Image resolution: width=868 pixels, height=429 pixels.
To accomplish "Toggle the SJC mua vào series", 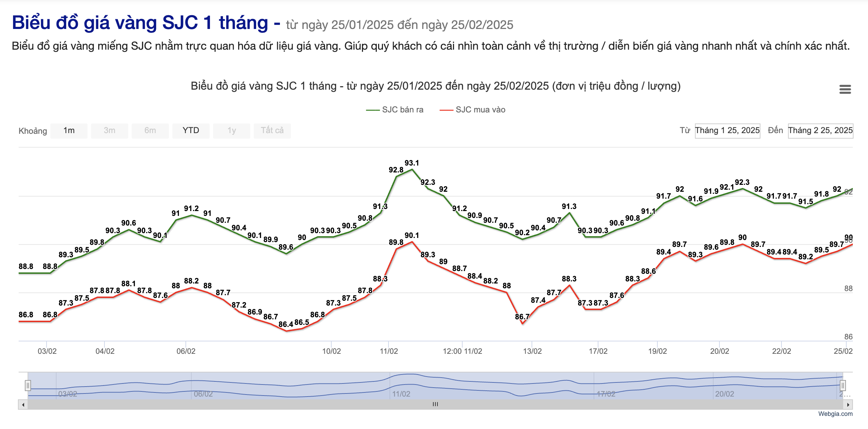I will 473,110.
